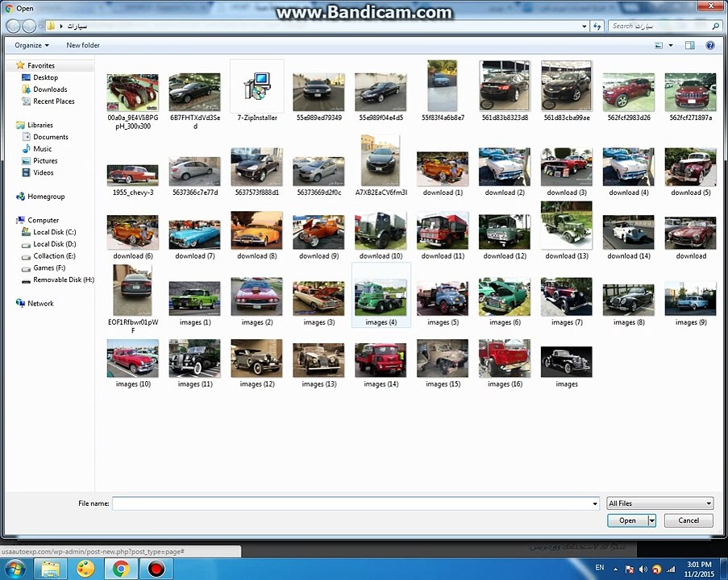Click the volume speaker tray icon

643,569
